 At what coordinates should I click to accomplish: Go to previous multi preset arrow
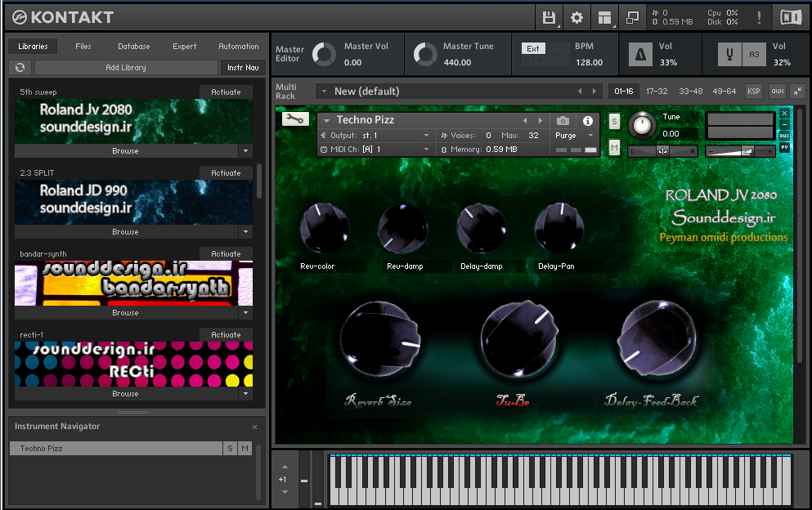point(580,91)
